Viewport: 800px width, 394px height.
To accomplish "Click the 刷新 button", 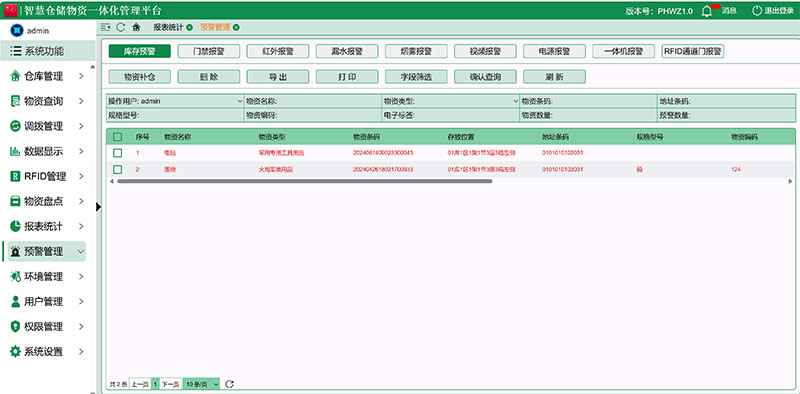I will point(555,77).
